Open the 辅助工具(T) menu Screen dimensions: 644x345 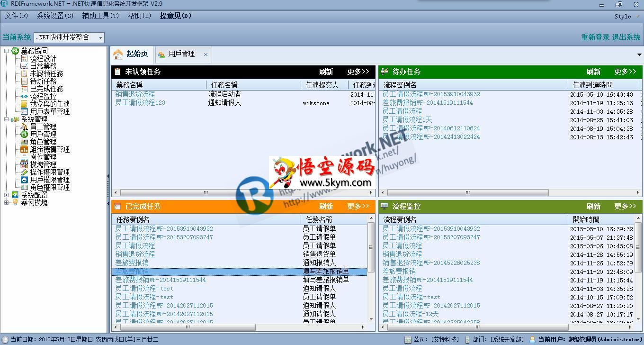coord(100,16)
